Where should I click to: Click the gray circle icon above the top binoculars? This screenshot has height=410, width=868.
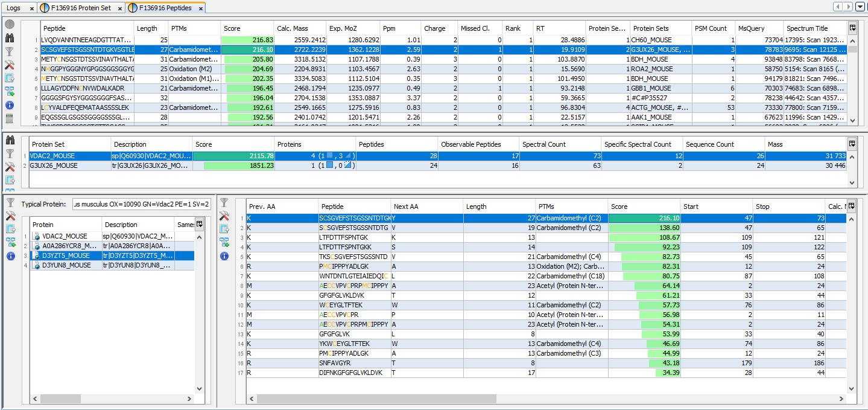pyautogui.click(x=10, y=25)
